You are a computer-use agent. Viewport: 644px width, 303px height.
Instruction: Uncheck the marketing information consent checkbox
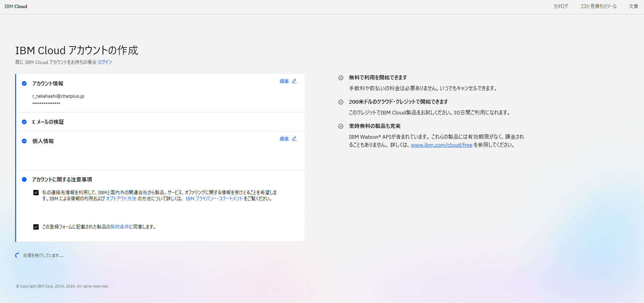36,193
